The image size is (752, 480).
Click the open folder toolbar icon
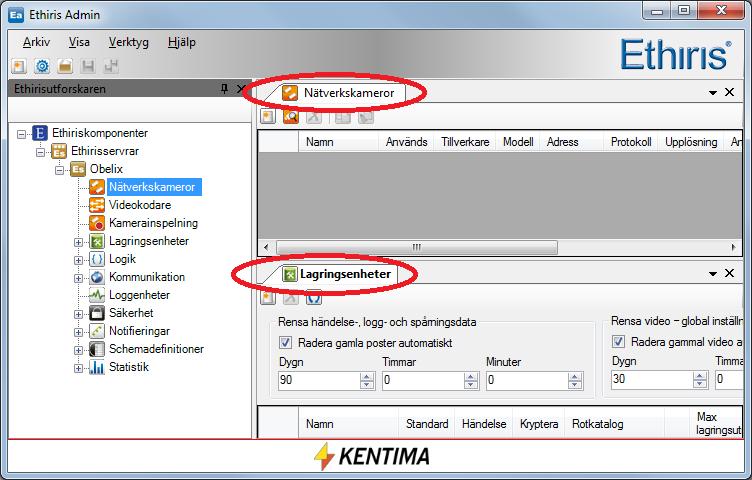pyautogui.click(x=65, y=66)
